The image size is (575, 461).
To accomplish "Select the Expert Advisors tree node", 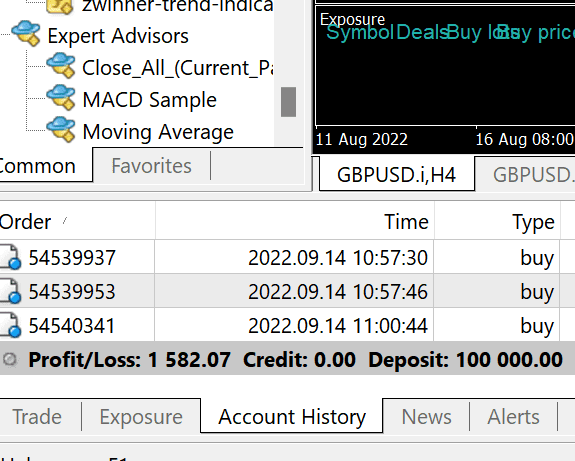I will point(118,36).
